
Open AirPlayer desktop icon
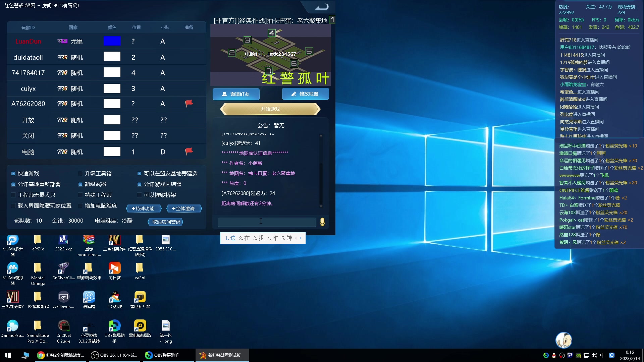tap(63, 300)
